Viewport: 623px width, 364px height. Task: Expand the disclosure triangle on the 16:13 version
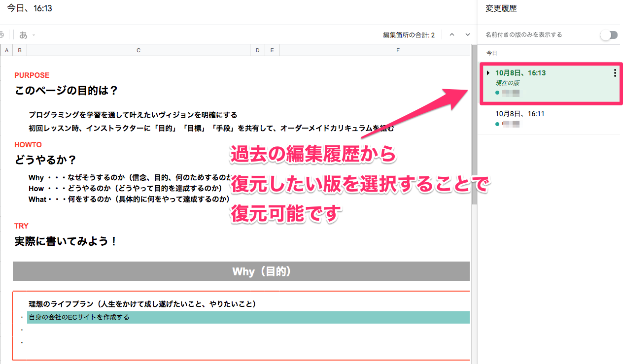[x=488, y=73]
